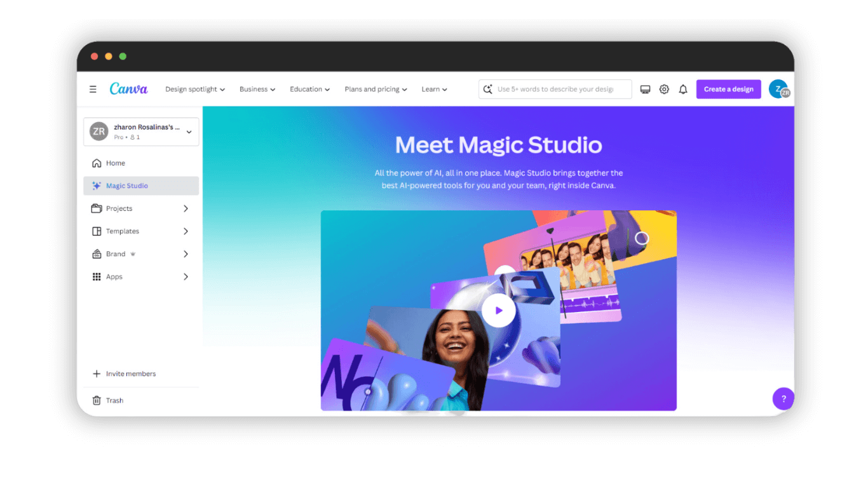Click the Create a design button
Image resolution: width=868 pixels, height=488 pixels.
point(728,89)
